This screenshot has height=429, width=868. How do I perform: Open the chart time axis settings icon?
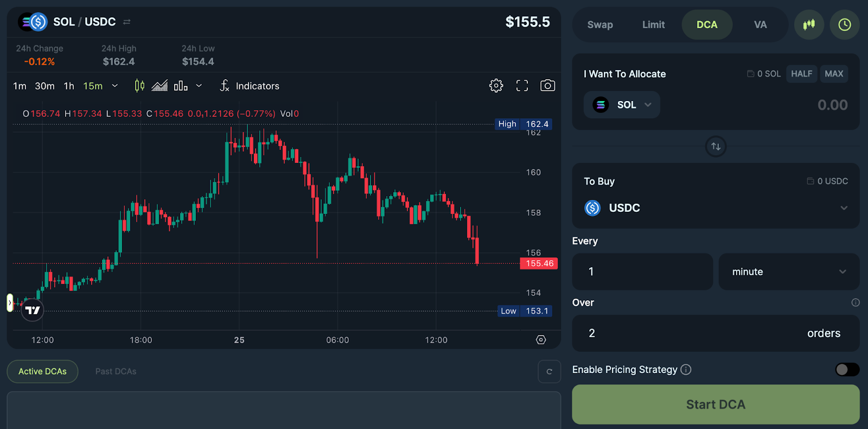tap(541, 339)
